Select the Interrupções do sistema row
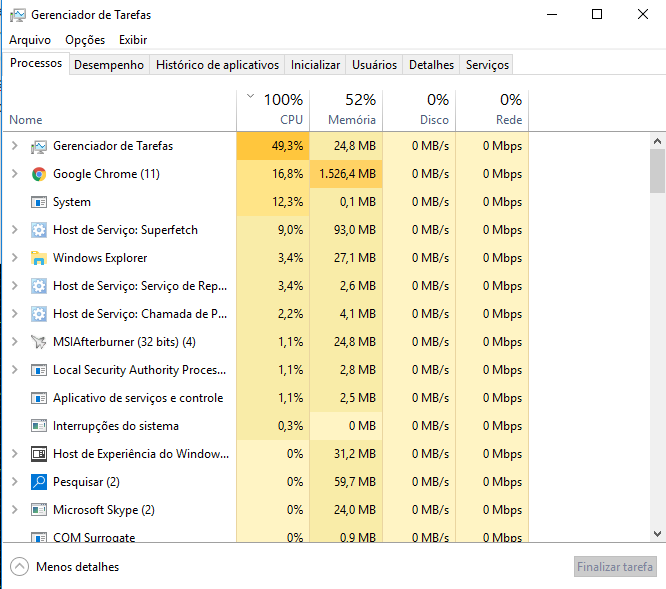 pos(130,426)
